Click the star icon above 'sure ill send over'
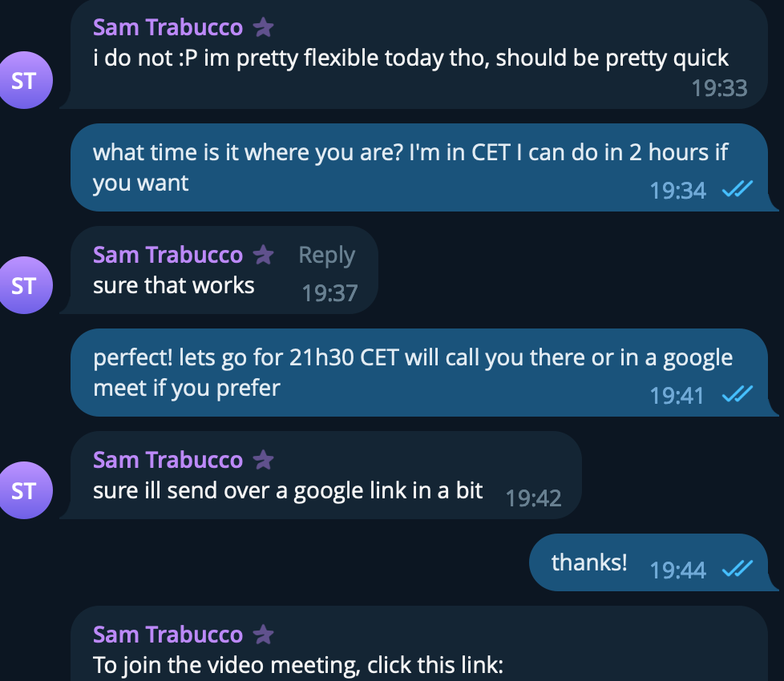784x681 pixels. [263, 461]
